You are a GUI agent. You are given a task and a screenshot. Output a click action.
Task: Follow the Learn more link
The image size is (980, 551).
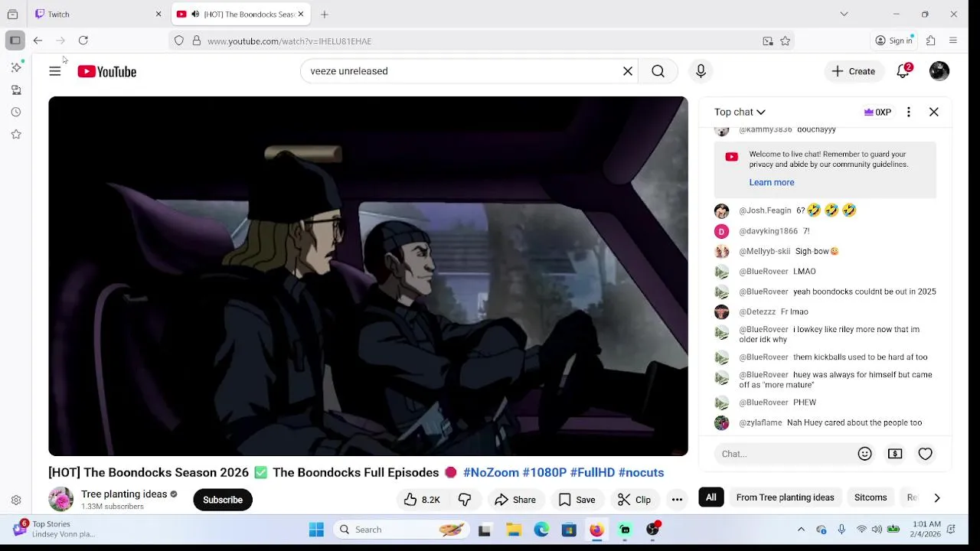click(x=771, y=182)
